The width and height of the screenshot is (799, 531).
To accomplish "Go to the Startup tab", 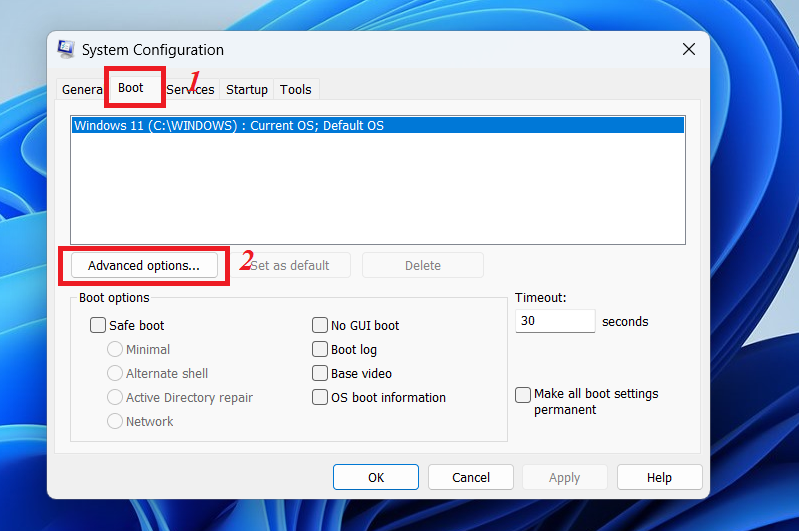I will click(x=247, y=89).
